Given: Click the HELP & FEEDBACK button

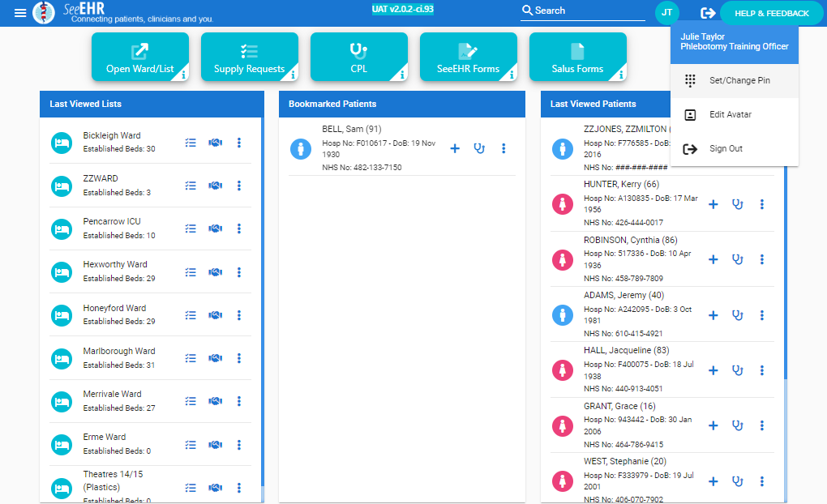Looking at the screenshot, I should (772, 13).
